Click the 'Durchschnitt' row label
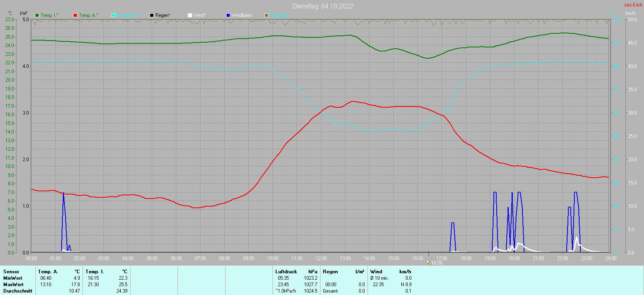Image resolution: width=644 pixels, height=295 pixels. point(18,291)
